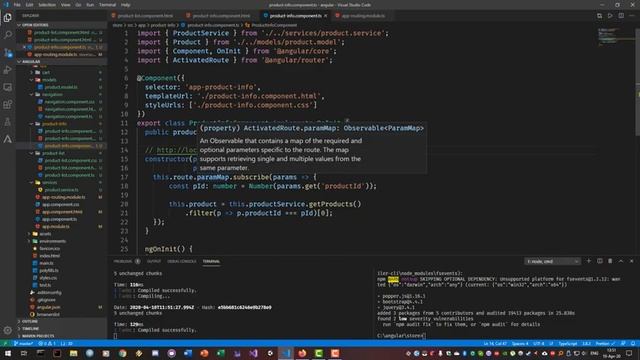Screen dimensions: 640x360
Task: Open the Source Control view
Action: point(7,53)
